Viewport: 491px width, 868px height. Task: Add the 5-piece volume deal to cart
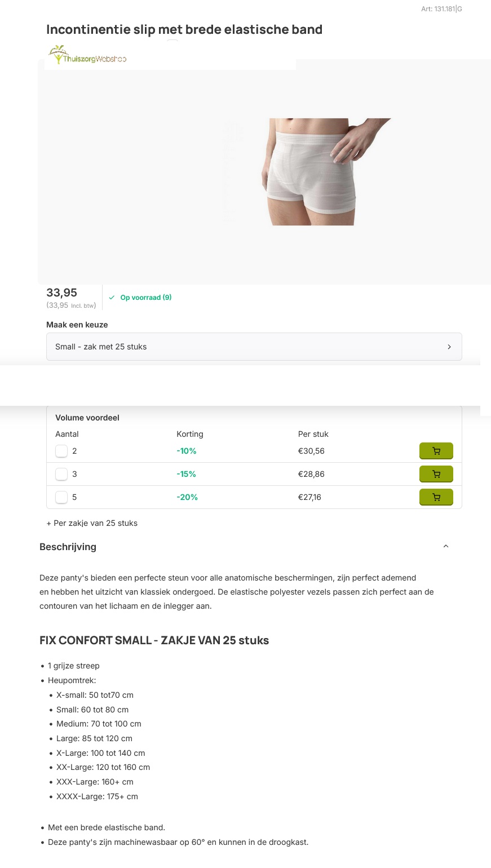(436, 497)
